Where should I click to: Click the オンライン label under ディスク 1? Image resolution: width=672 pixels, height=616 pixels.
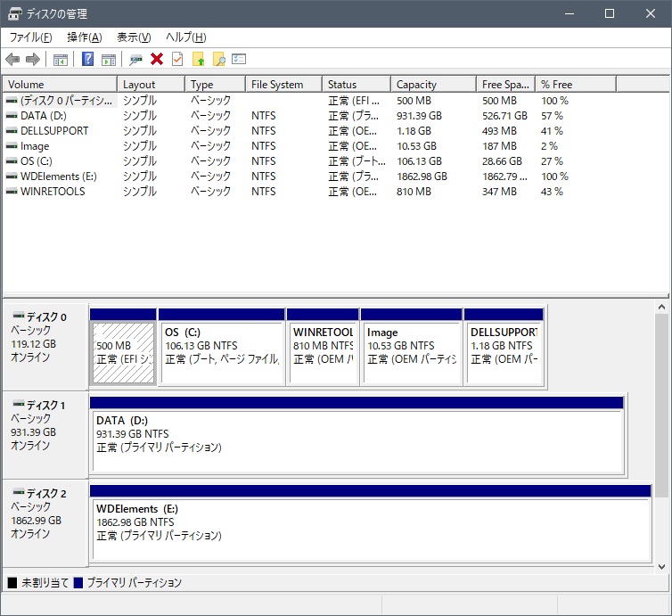30,446
